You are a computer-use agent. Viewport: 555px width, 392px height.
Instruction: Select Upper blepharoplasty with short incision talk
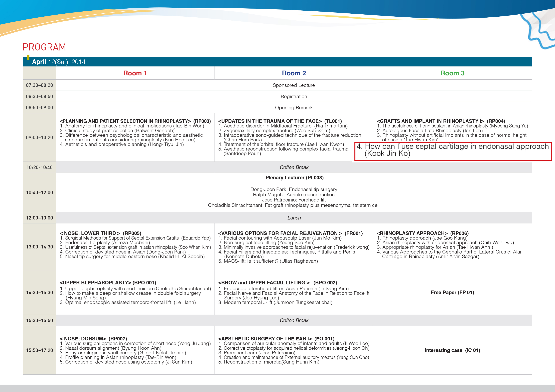click(135, 289)
